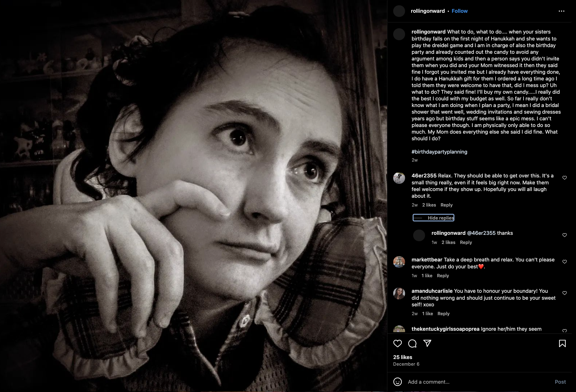View who liked via 25 likes
576x392 pixels.
403,357
